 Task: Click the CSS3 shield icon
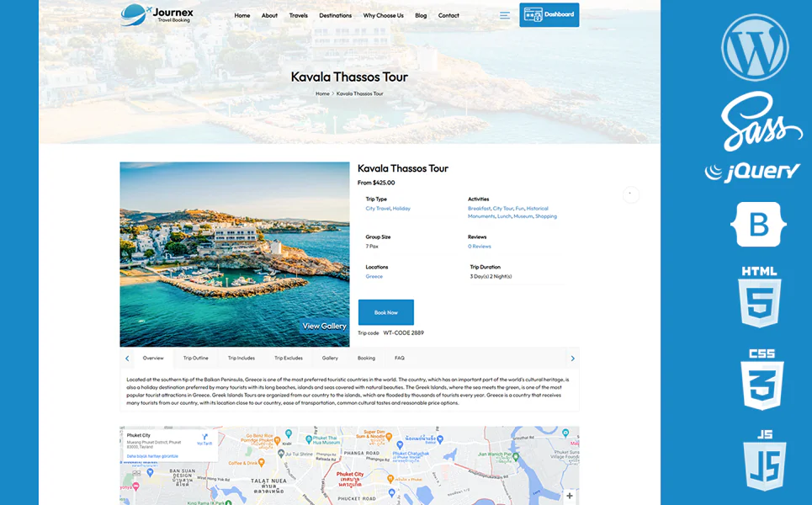tap(762, 380)
